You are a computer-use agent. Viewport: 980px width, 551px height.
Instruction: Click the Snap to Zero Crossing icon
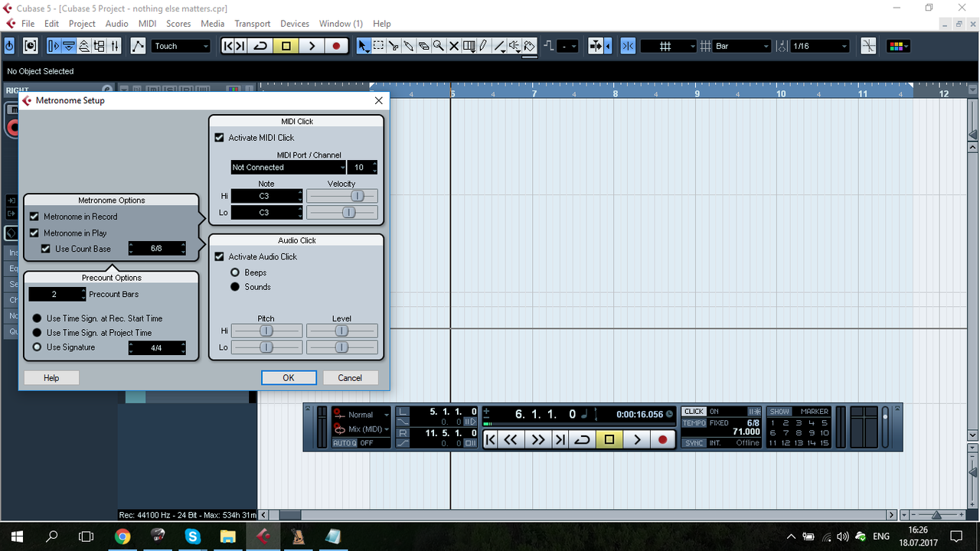(868, 46)
